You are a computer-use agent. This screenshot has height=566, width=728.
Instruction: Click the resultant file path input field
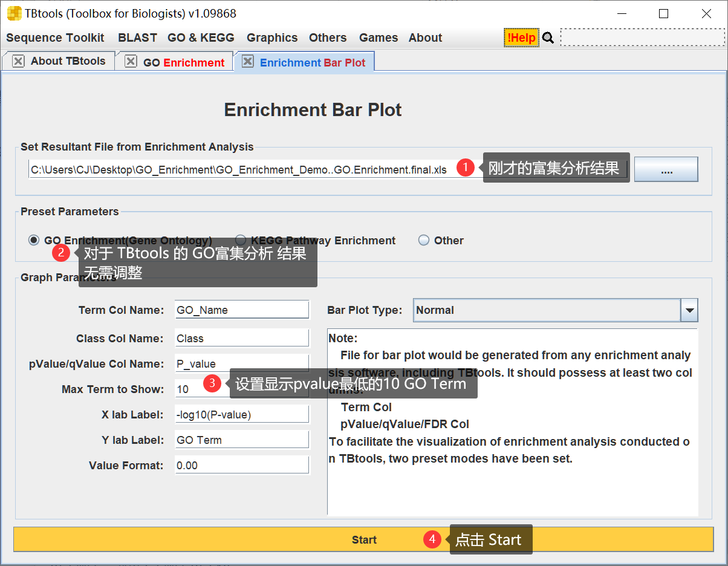(x=328, y=170)
